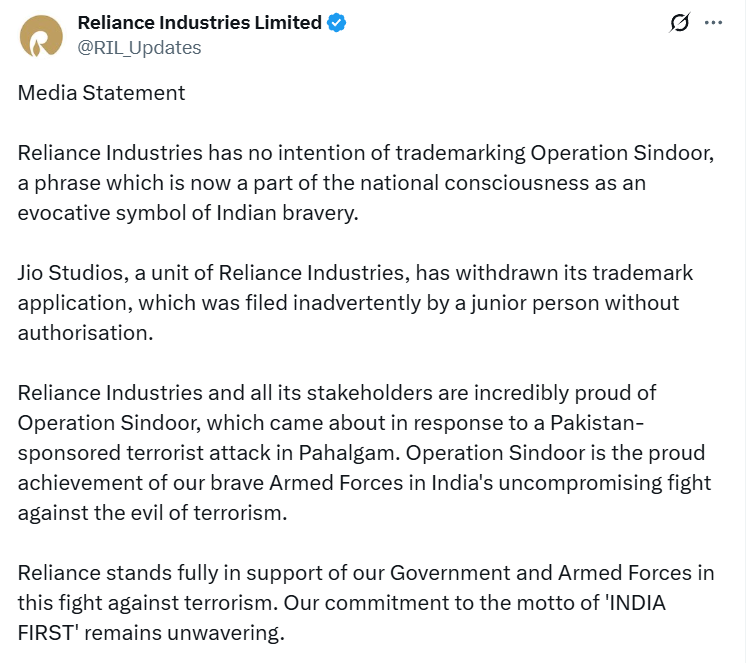The image size is (755, 663).
Task: Click the word 'Pahalgam' in the post
Action: pos(349,453)
